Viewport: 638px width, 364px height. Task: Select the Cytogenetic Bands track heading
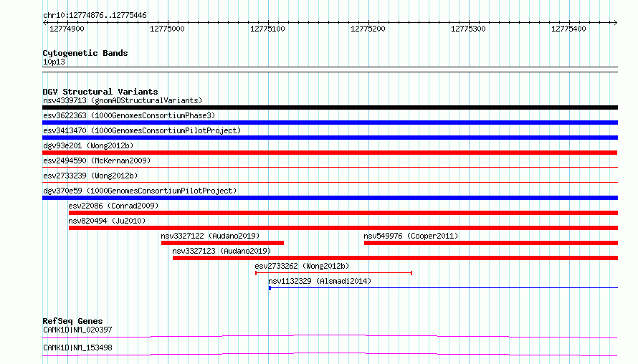(85, 53)
